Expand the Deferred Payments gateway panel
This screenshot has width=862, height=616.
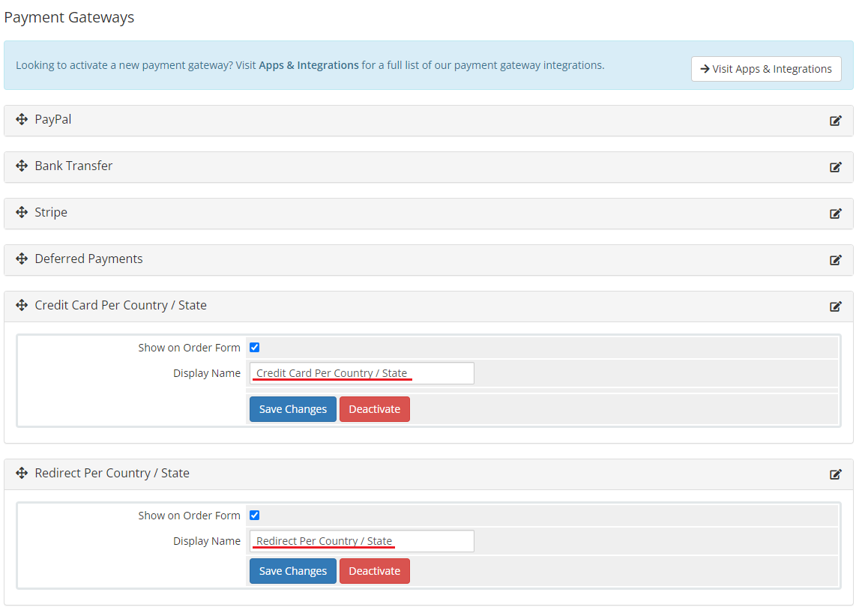(428, 260)
